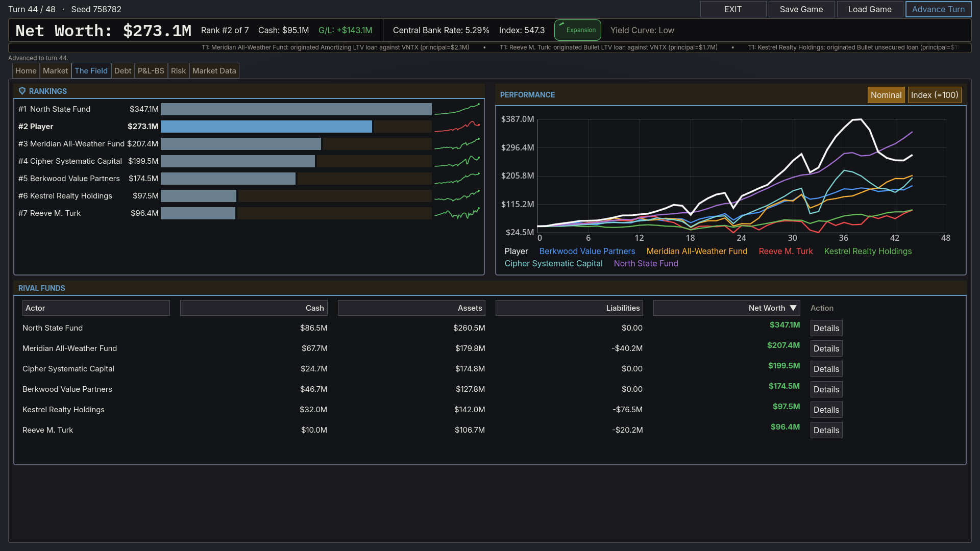The height and width of the screenshot is (551, 980).
Task: Open the Risk tab
Action: pyautogui.click(x=178, y=71)
